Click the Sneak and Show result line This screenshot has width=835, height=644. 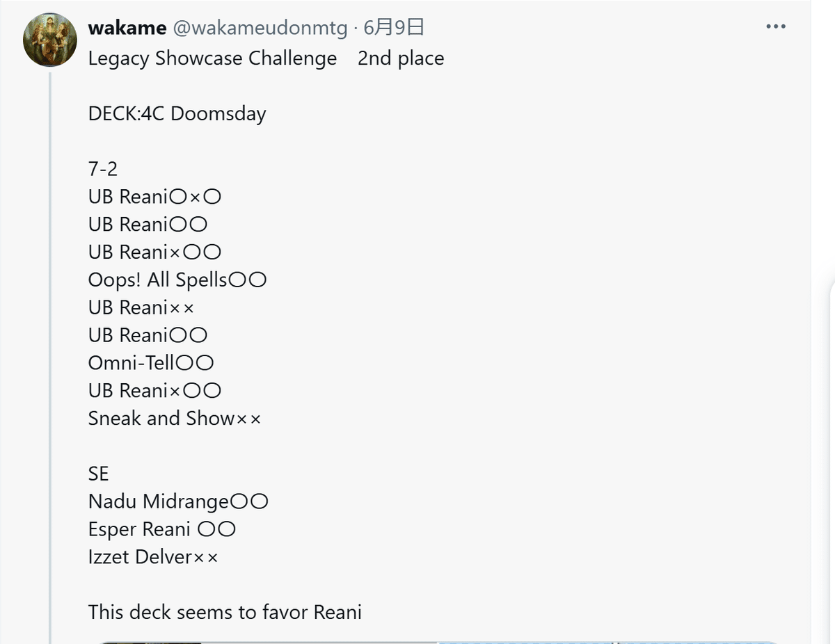click(x=175, y=418)
